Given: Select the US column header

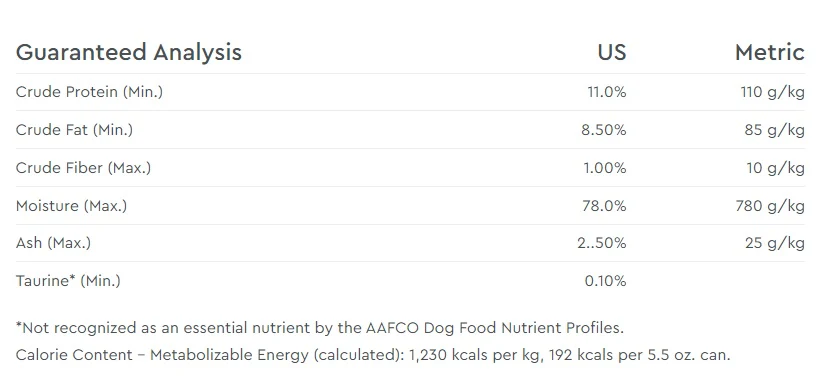Looking at the screenshot, I should point(612,53).
